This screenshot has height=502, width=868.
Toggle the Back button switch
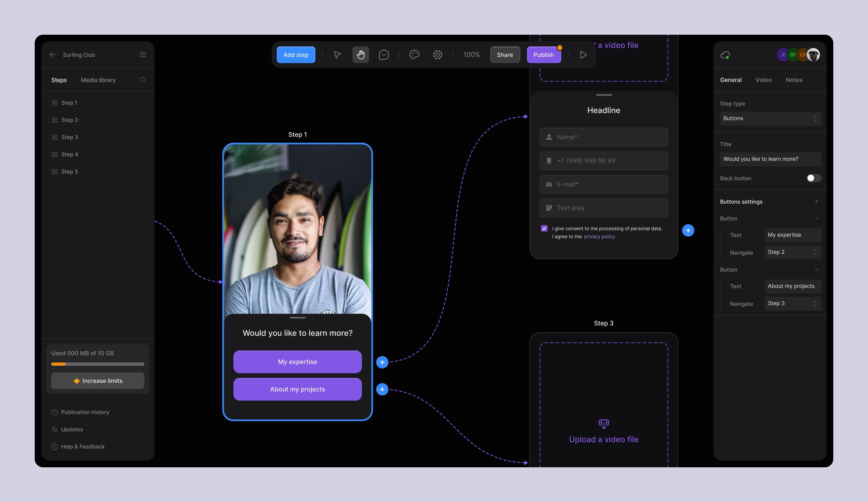[813, 178]
